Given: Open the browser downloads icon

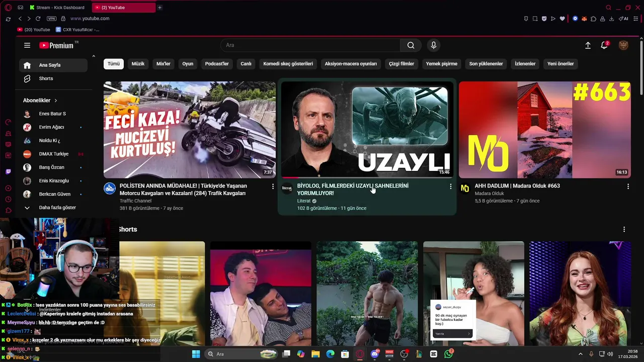Looking at the screenshot, I should coord(611,19).
